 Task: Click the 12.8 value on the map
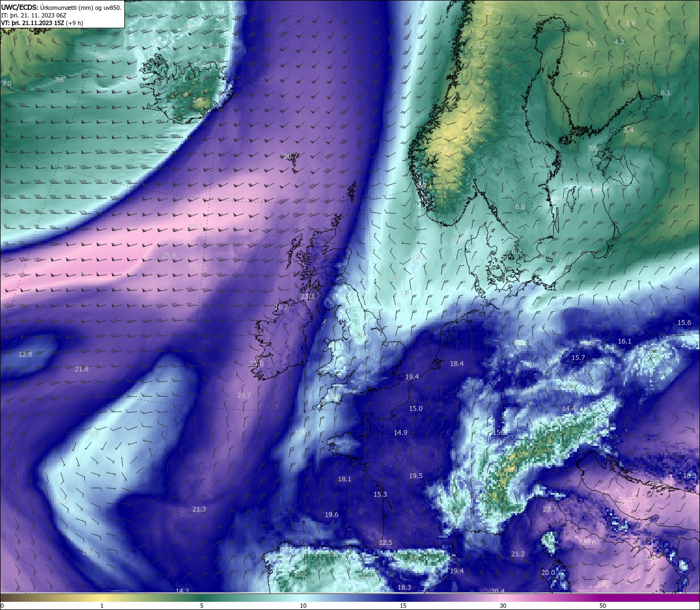tap(25, 354)
